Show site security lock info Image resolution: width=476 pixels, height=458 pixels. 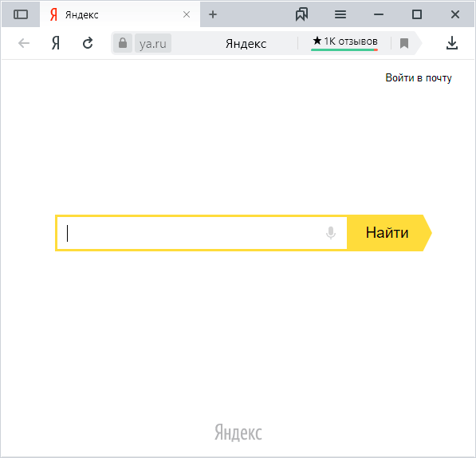point(123,43)
